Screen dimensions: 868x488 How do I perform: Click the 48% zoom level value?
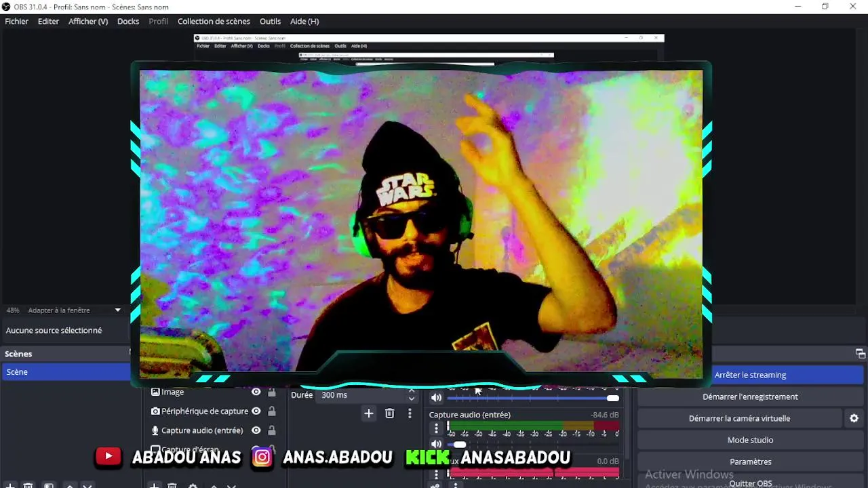pos(13,310)
